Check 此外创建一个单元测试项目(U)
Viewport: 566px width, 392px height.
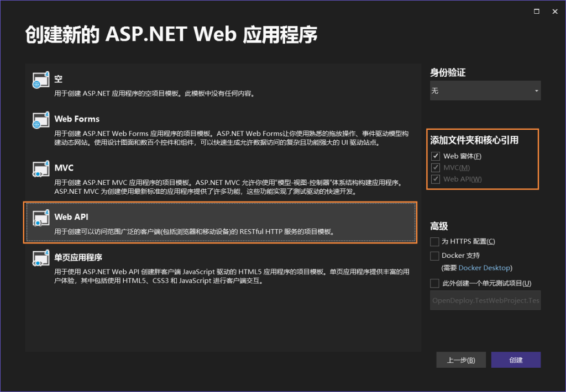434,283
